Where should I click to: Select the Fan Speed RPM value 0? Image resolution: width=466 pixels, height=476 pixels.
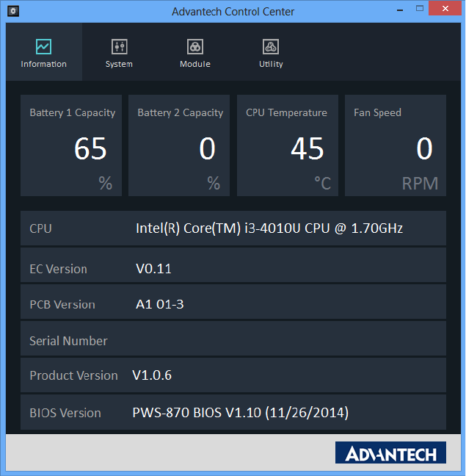[424, 148]
